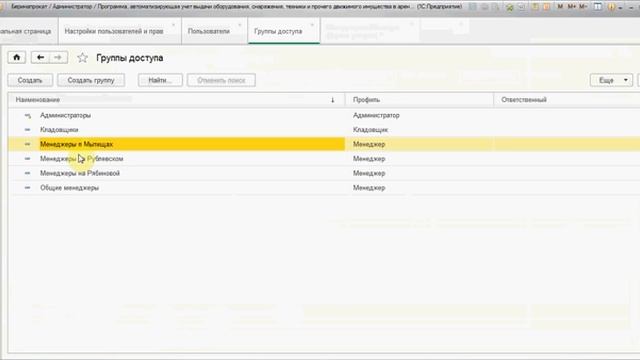The image size is (640, 360).
Task: Click the M- memory subtract button
Action: point(583,7)
